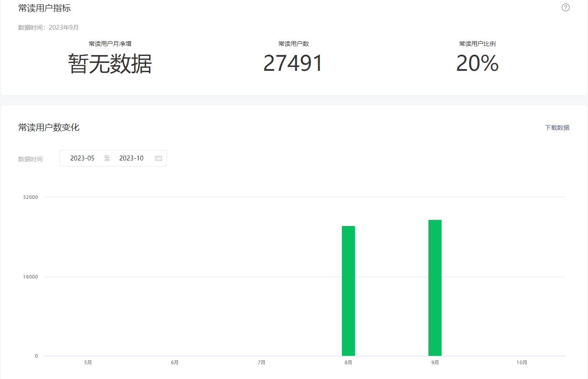Click the 暂无数据 net increase metric
The height and width of the screenshot is (379, 588).
click(110, 64)
